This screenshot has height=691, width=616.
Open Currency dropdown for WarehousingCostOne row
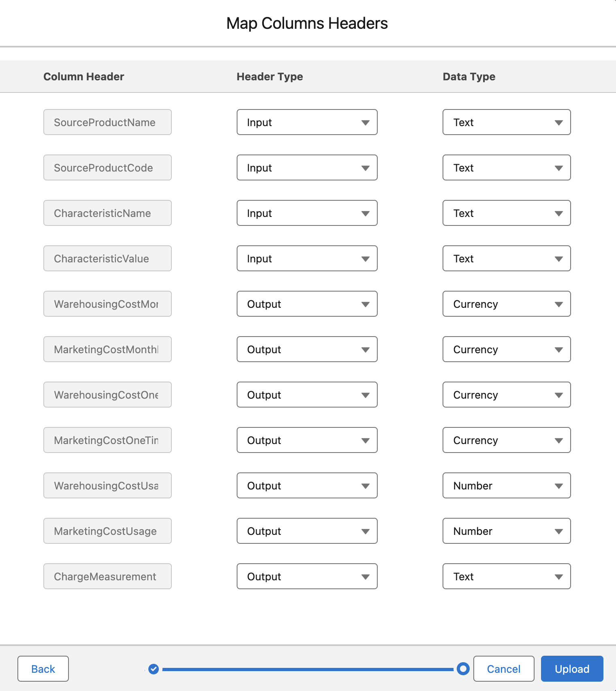pos(507,395)
